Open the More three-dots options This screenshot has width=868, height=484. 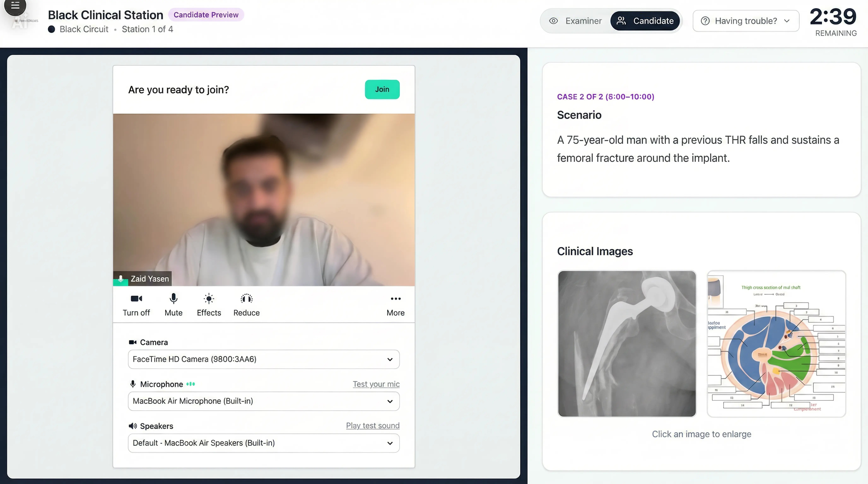pyautogui.click(x=396, y=299)
